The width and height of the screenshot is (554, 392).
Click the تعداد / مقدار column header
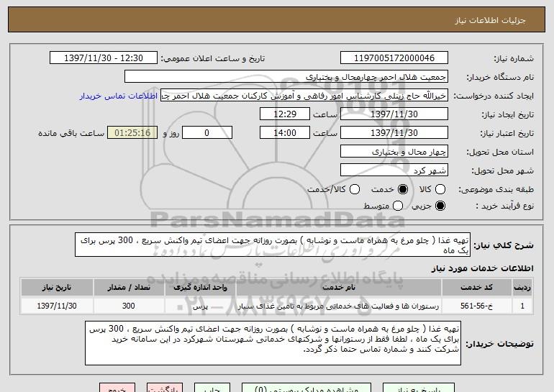129,287
